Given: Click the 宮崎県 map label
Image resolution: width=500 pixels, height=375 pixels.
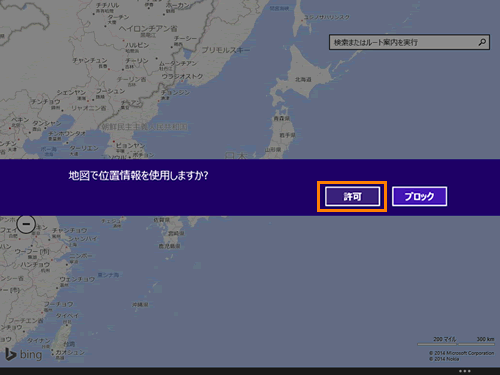Looking at the screenshot, I should [176, 233].
